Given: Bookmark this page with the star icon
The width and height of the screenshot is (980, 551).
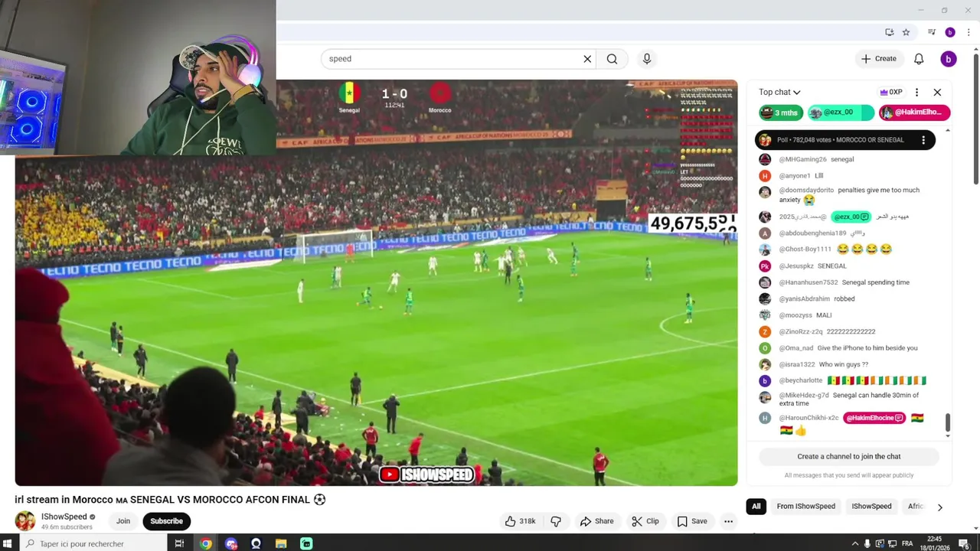Looking at the screenshot, I should [906, 32].
